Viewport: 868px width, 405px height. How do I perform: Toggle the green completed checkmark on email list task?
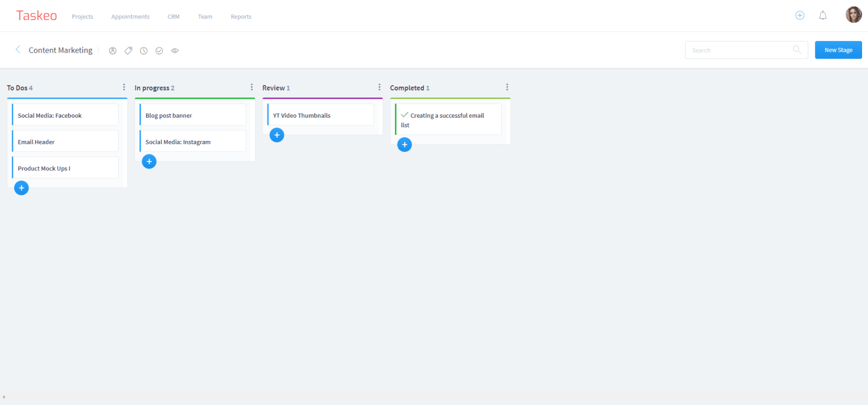(405, 115)
